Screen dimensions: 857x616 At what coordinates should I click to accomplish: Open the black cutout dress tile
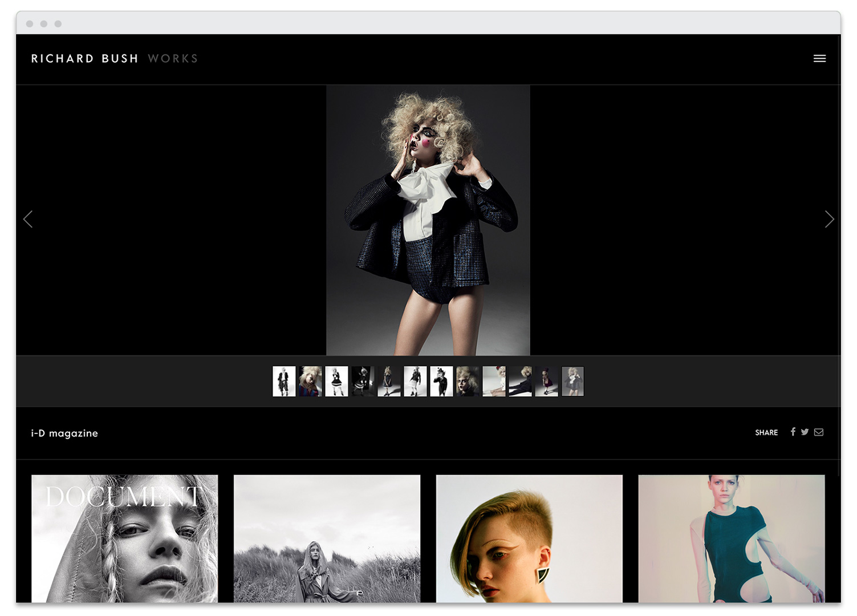[731, 538]
